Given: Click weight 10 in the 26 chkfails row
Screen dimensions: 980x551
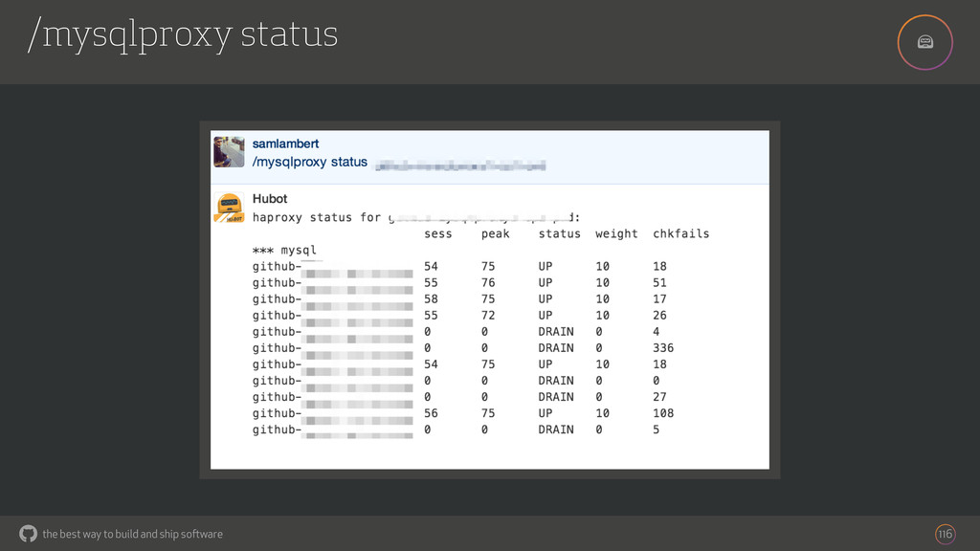Looking at the screenshot, I should pos(603,316).
